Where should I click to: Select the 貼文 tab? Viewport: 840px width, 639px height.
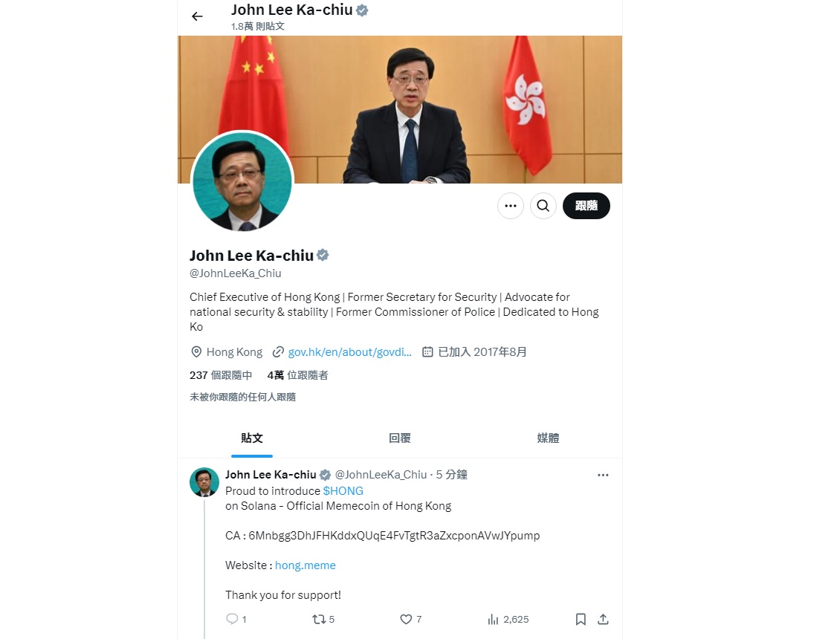tap(252, 438)
